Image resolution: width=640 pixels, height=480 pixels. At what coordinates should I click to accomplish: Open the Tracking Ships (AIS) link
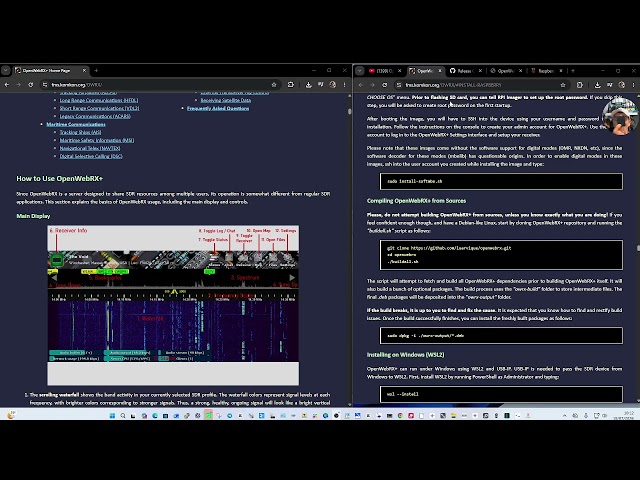80,132
